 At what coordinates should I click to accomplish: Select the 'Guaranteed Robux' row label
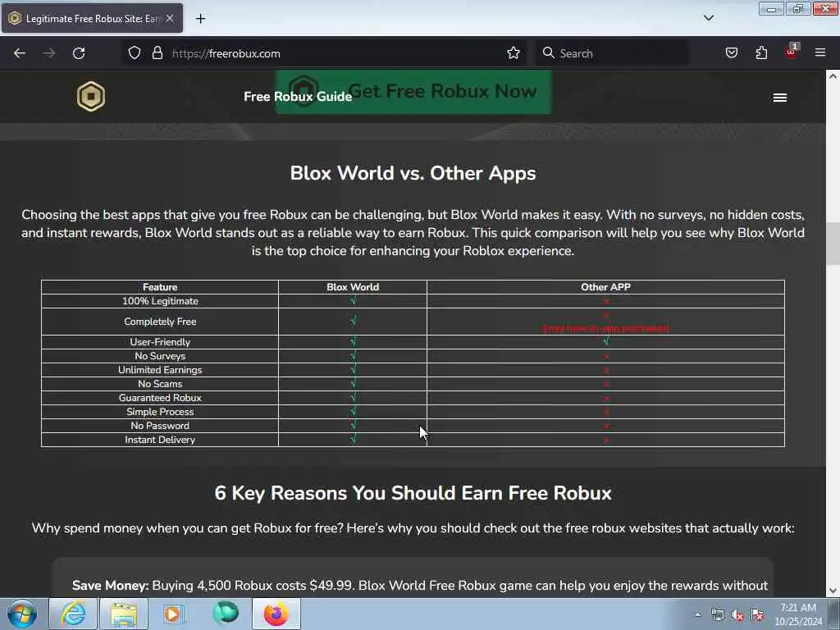[160, 398]
